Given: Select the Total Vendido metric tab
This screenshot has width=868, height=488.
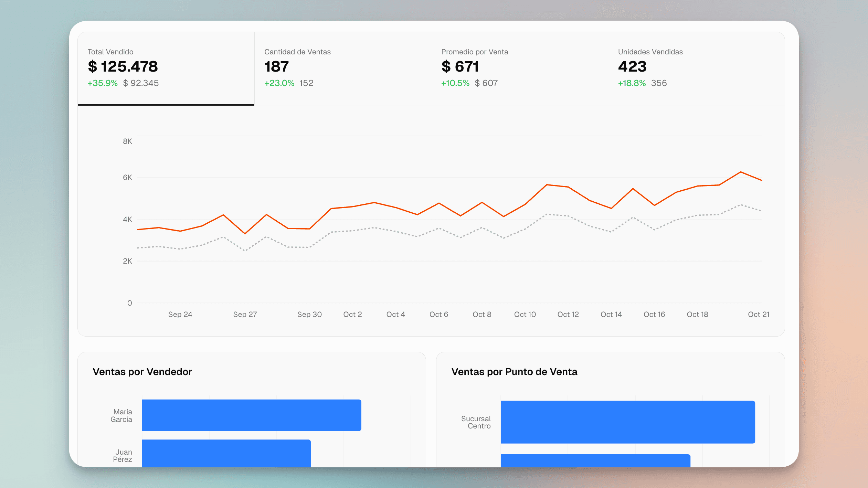Looking at the screenshot, I should (166, 68).
